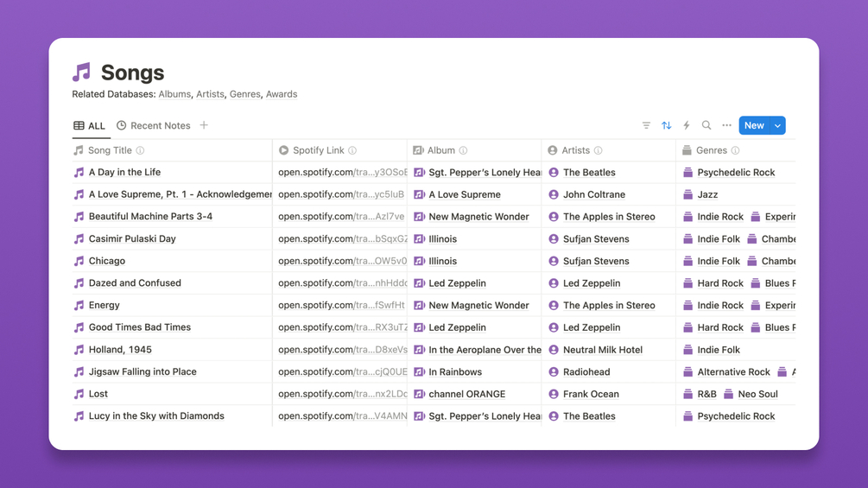The image size is (868, 488).
Task: Switch to Recent Notes view tab
Action: 154,125
